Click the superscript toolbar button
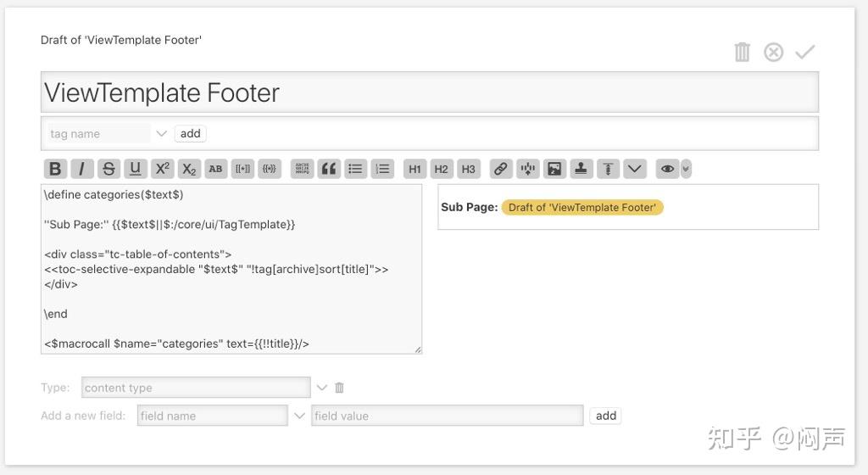868x475 pixels. click(163, 169)
